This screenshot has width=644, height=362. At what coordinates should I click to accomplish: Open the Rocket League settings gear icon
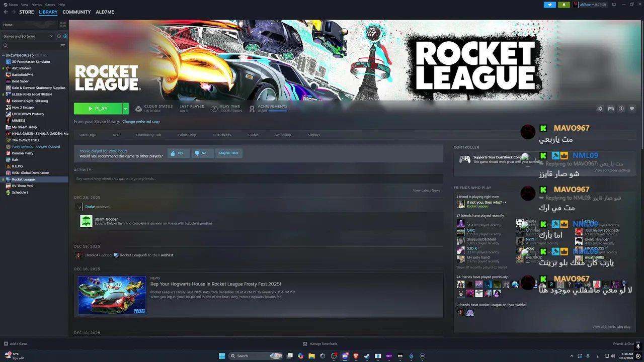click(x=600, y=109)
